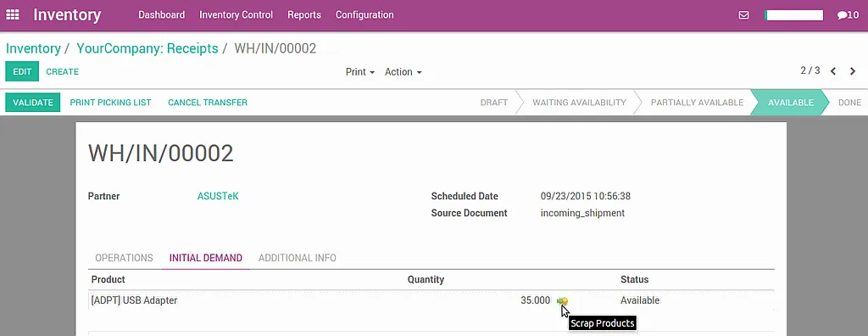Go to the previous record arrow

(x=833, y=71)
